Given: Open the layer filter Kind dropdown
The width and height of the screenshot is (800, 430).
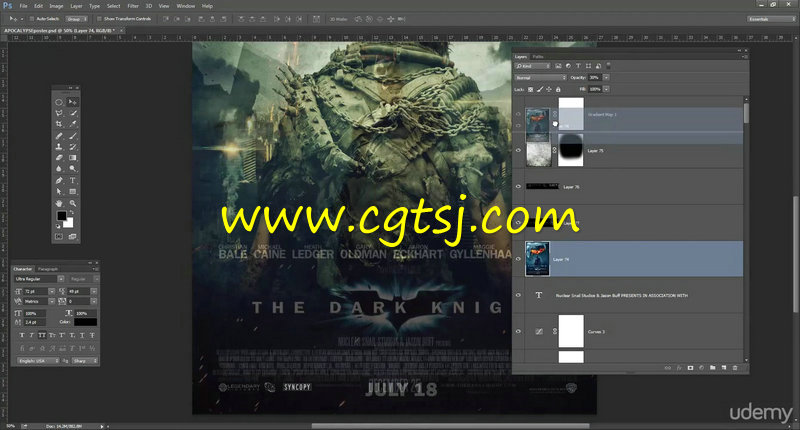Looking at the screenshot, I should 533,66.
